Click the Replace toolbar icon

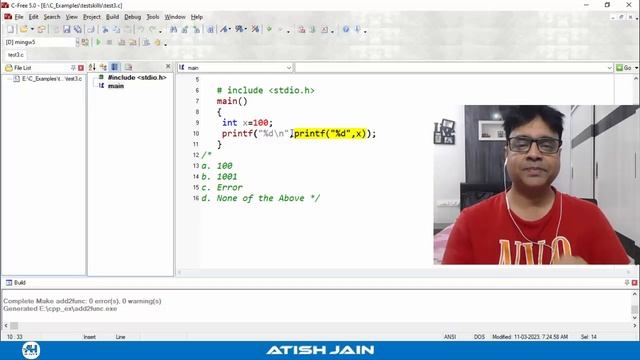(185, 29)
